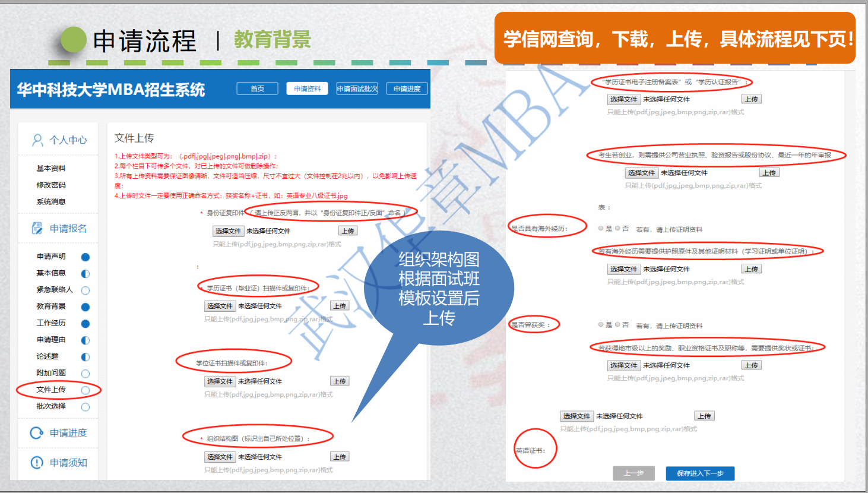Screen dimensions: 868x493
Task: Click status circle beside 附加问题
Action: pyautogui.click(x=85, y=374)
